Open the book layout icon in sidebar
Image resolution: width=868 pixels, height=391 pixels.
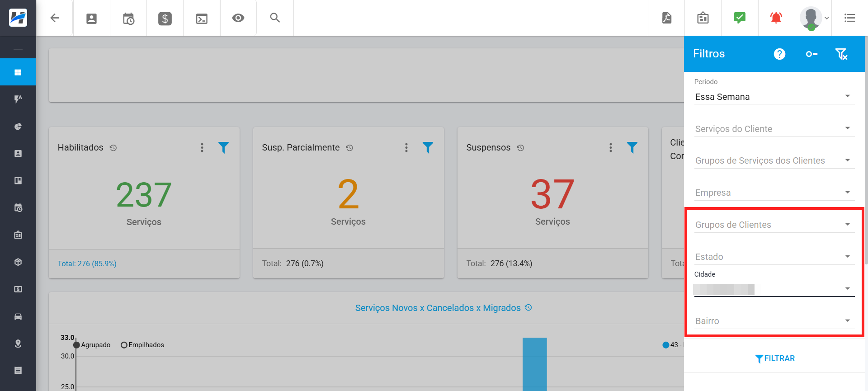click(x=18, y=181)
